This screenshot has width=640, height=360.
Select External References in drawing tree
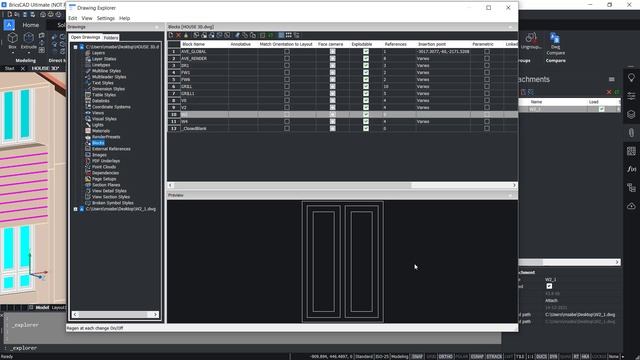pos(111,149)
